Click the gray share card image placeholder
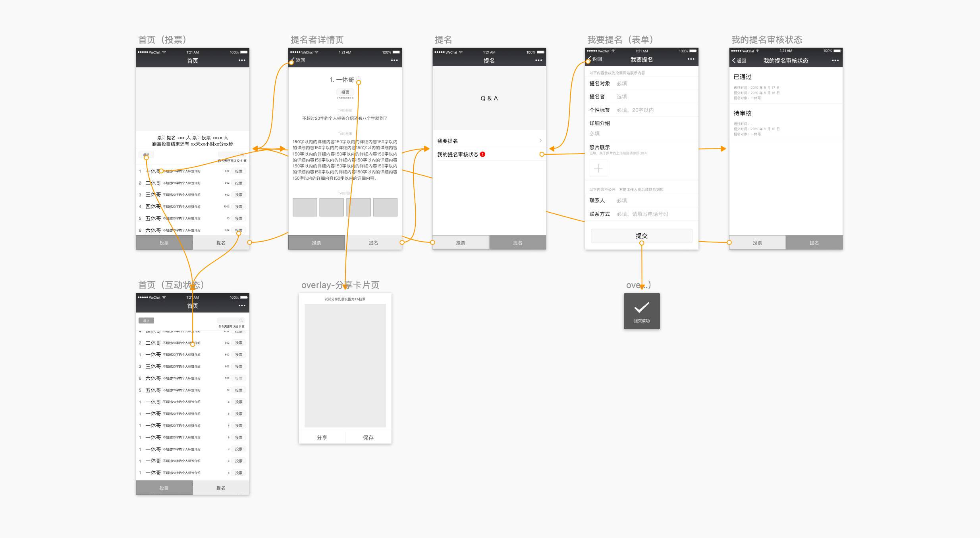 (345, 365)
